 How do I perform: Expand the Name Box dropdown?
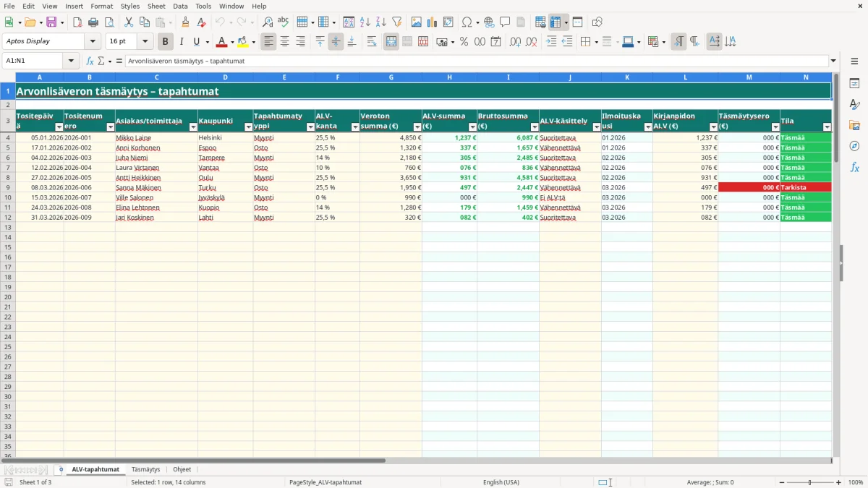click(71, 61)
